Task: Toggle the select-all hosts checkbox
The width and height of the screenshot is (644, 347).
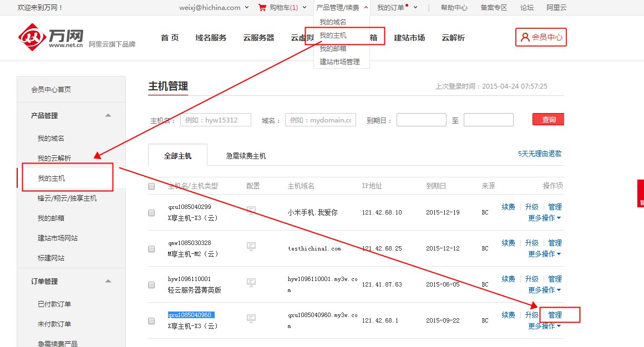Action: 151,186
